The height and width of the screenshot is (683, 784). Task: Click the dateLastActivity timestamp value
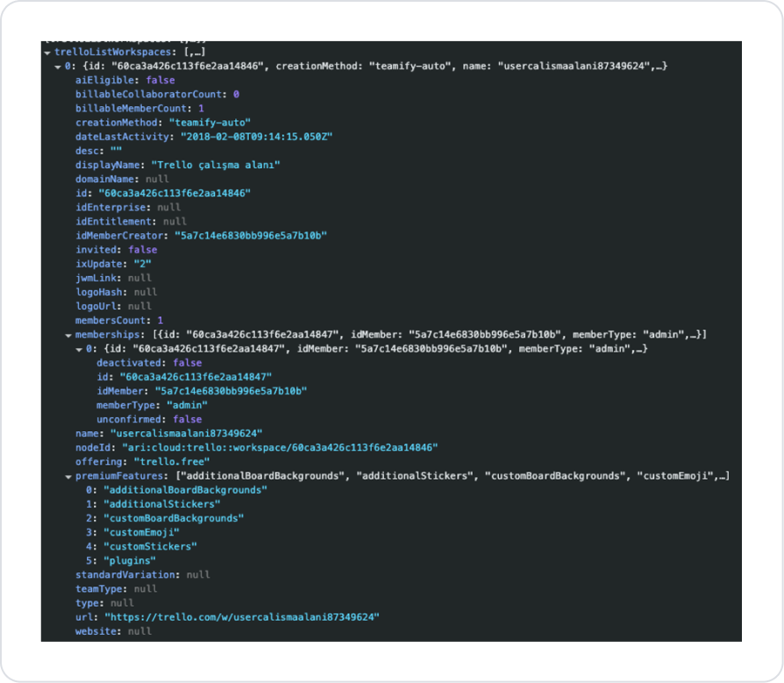click(256, 137)
